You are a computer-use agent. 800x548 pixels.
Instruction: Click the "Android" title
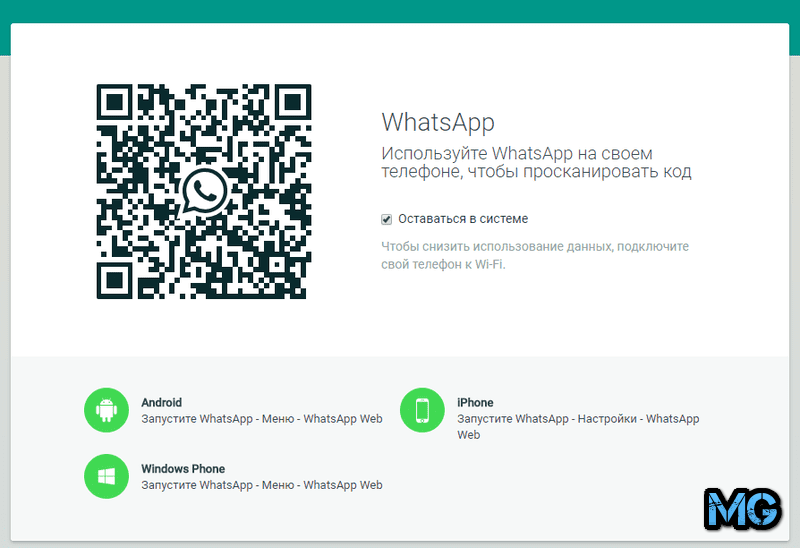click(x=161, y=403)
